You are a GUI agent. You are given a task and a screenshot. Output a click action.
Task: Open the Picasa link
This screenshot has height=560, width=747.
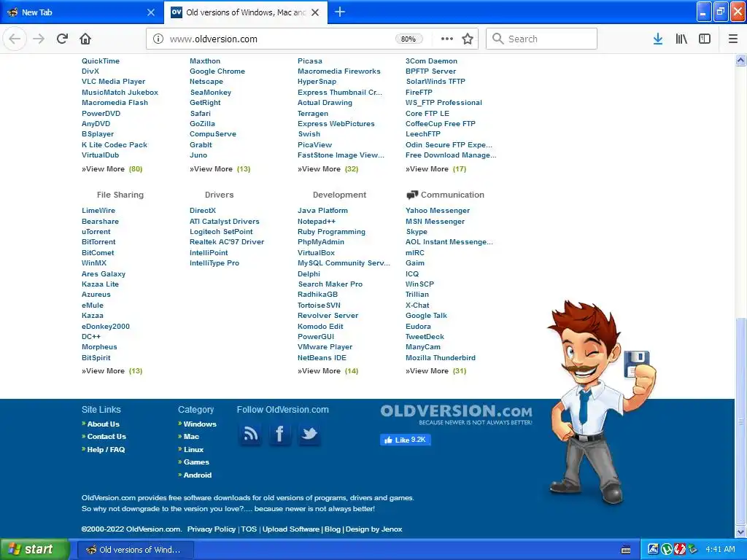(x=309, y=61)
